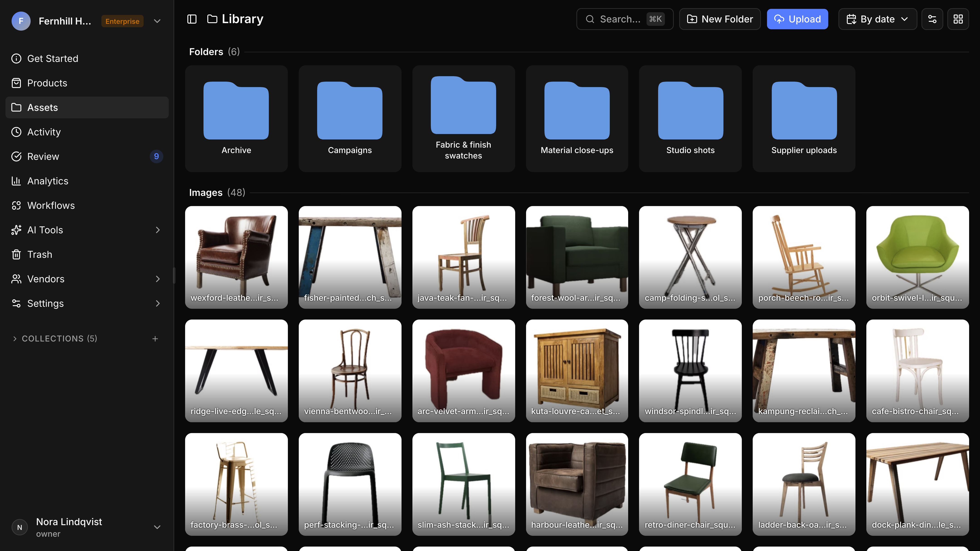Create a New Folder
Screen dimensions: 980x551
coord(720,19)
